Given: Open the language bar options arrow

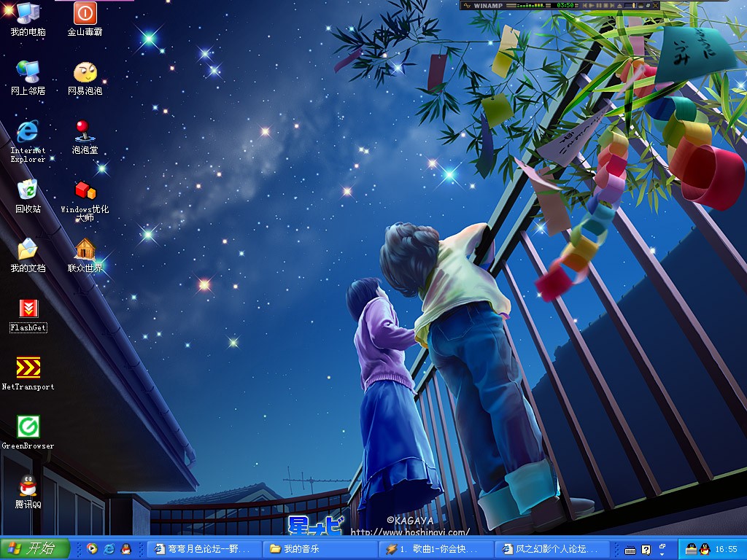Looking at the screenshot, I should click(x=662, y=554).
